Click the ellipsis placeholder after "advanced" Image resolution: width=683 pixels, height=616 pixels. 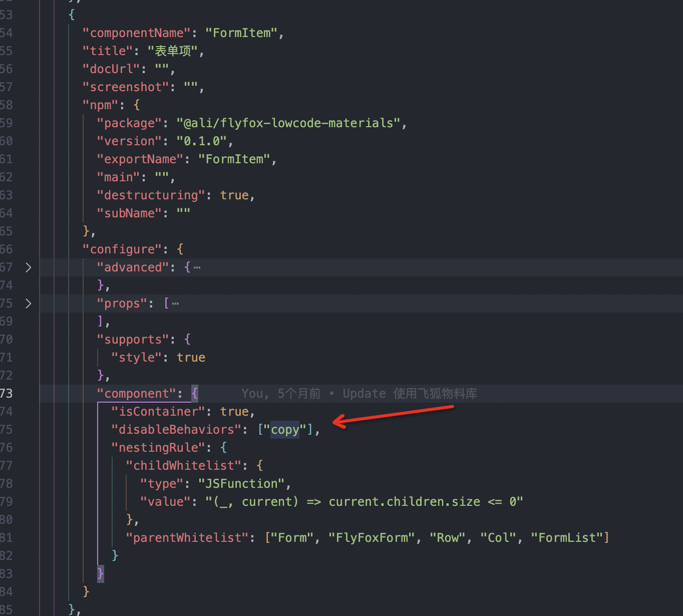click(x=197, y=267)
